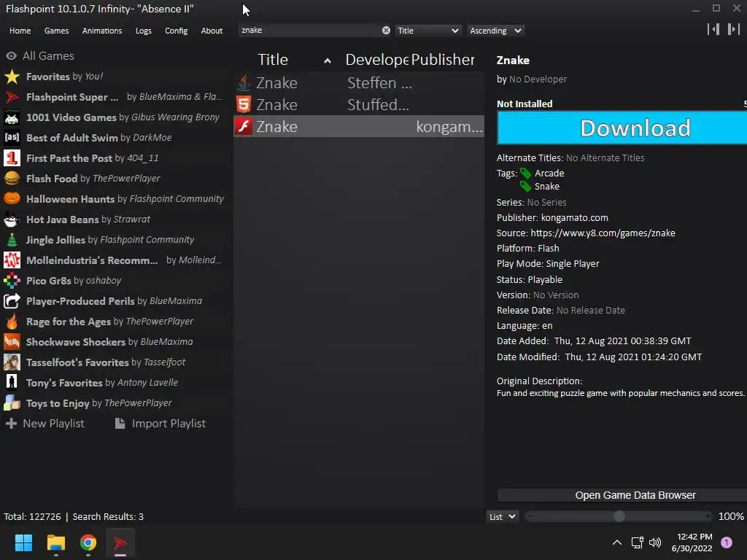This screenshot has height=560, width=747.
Task: Collapse the right sidebar with toggle icon
Action: 734,29
